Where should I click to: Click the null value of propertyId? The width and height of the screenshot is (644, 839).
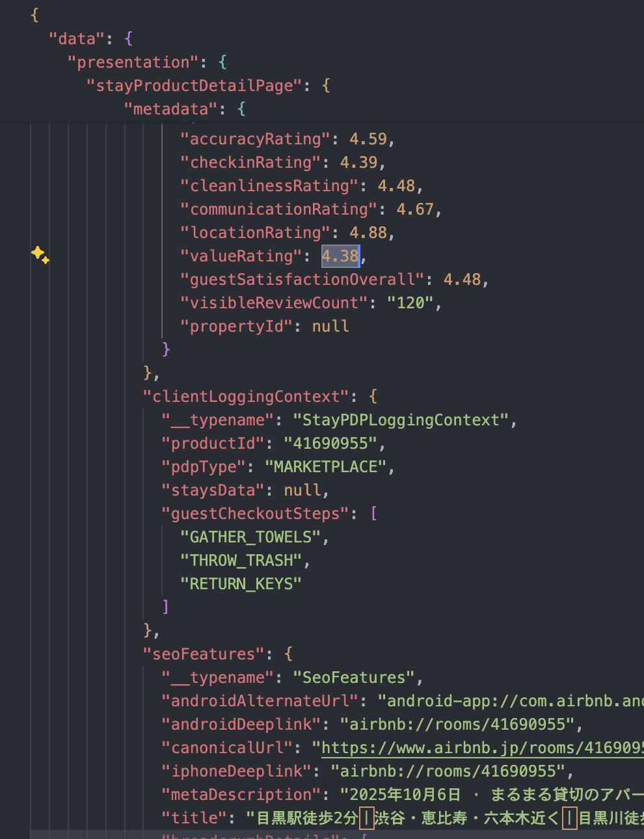(330, 326)
